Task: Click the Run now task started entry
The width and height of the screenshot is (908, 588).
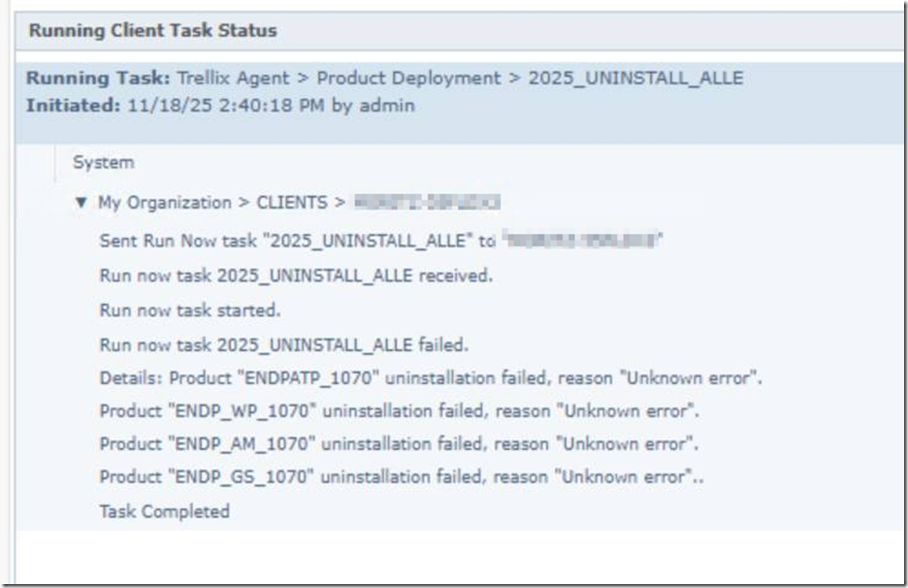Action: (x=189, y=310)
